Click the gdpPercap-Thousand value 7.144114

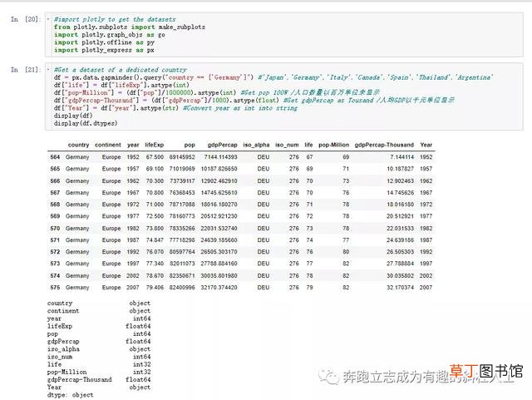[x=402, y=157]
